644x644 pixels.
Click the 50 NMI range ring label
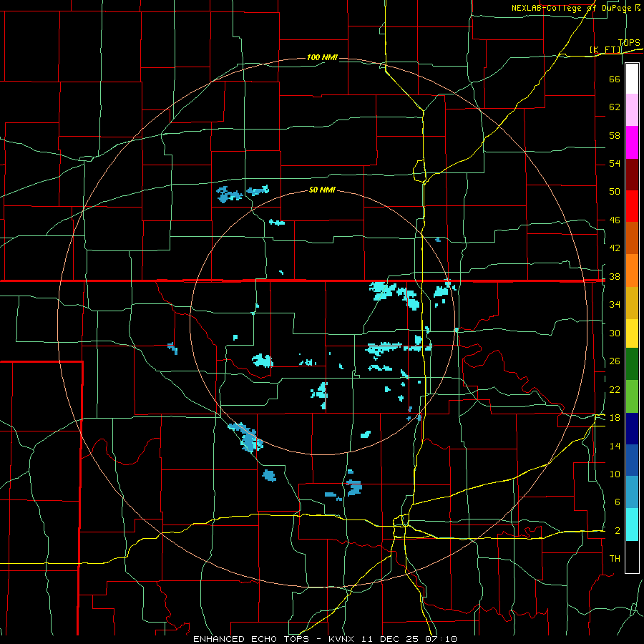[322, 190]
